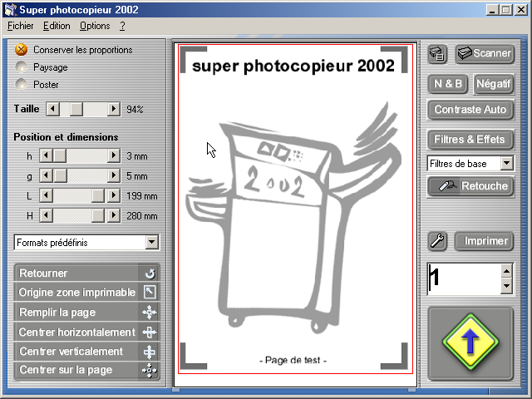The image size is (532, 399).
Task: Click the icon on Centrer horizontalement
Action: [x=150, y=332]
